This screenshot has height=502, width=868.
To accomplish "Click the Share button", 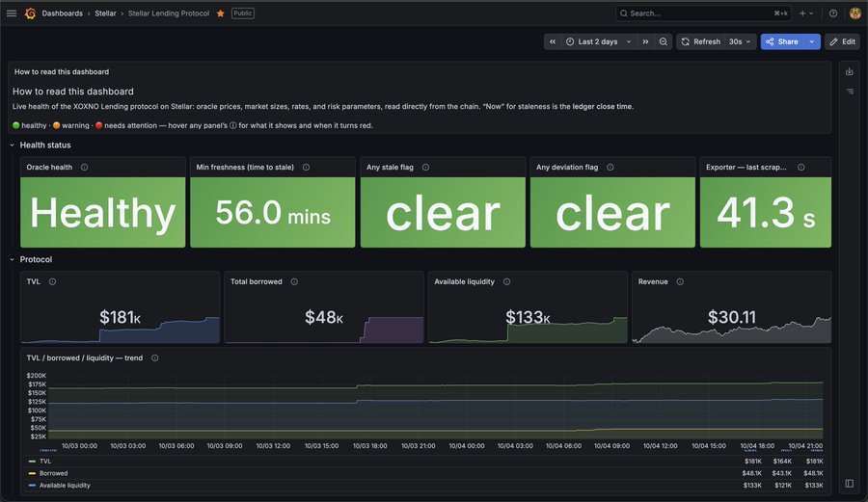I will coord(781,41).
